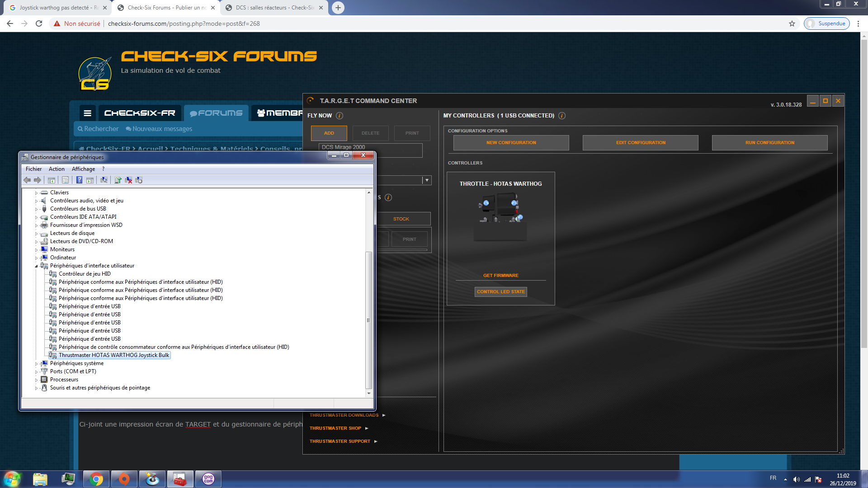Select Périphérique de contrôle consommateur HID device
Viewport: 868px width, 488px height.
pos(174,347)
